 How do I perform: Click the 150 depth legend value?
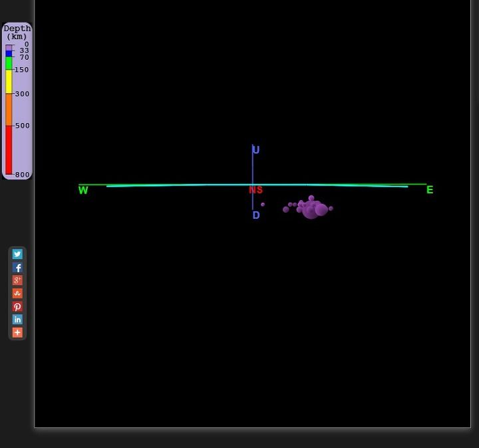point(22,70)
